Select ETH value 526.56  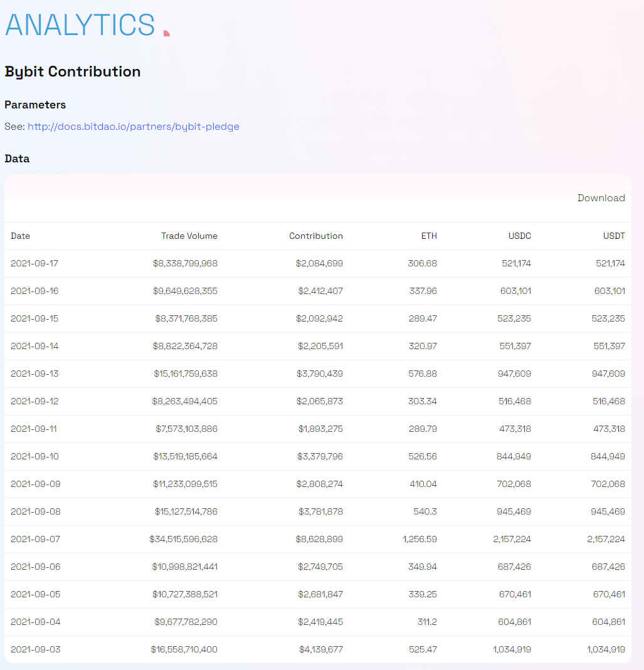423,456
